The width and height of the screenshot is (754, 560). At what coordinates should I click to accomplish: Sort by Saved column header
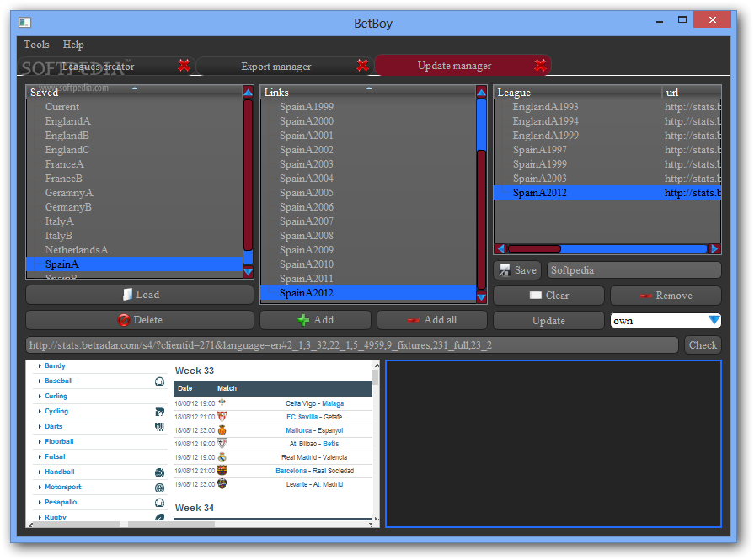pos(135,92)
